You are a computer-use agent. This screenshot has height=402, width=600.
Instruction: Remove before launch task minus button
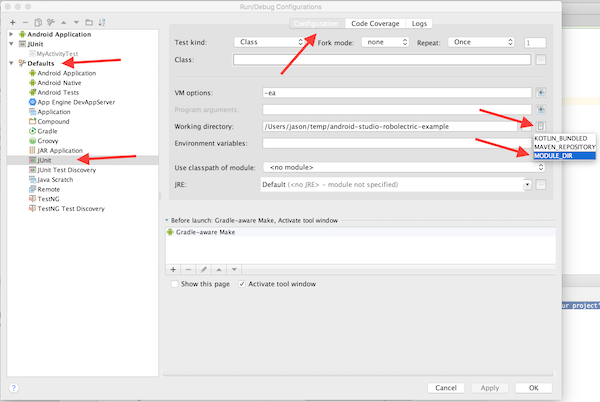click(188, 270)
